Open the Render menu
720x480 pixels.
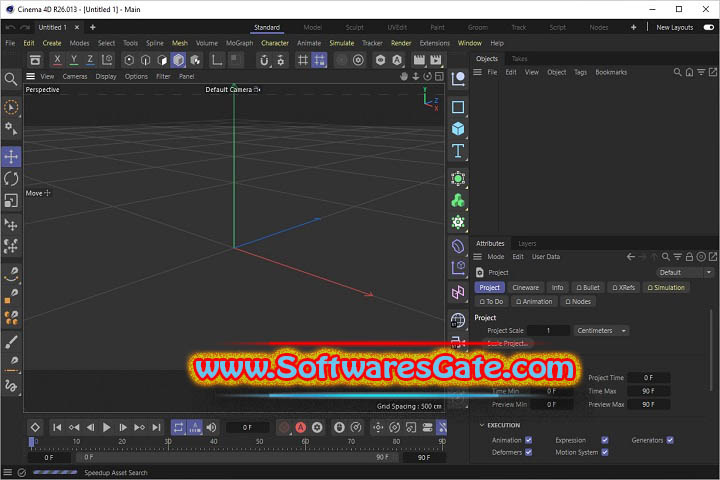(x=401, y=43)
